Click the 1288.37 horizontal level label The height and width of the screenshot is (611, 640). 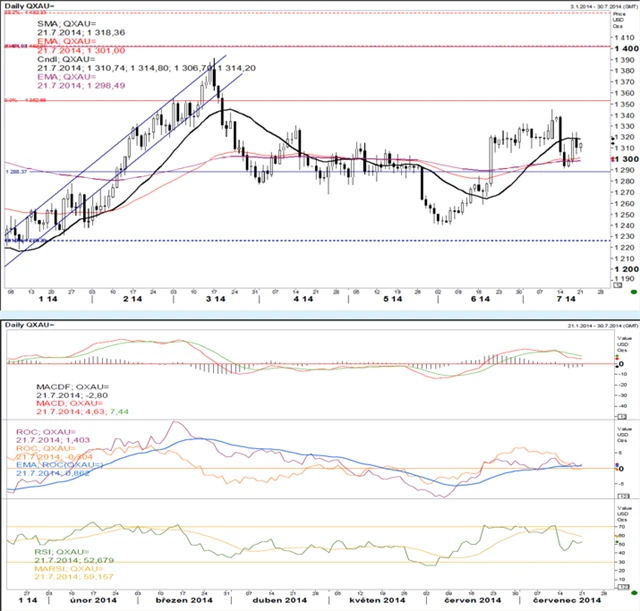(17, 172)
